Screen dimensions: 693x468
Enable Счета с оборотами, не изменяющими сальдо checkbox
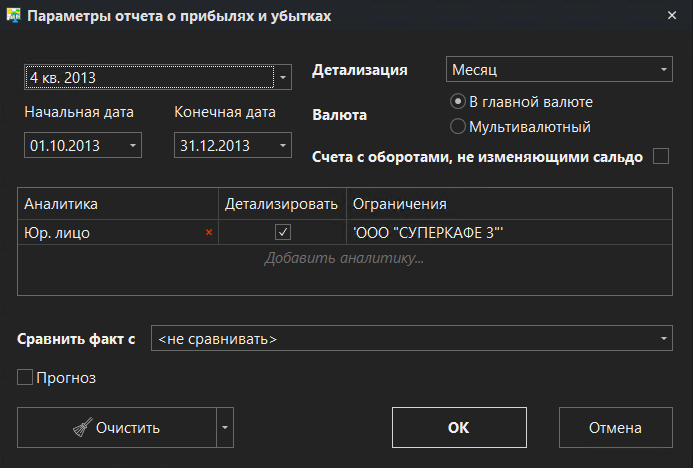[661, 156]
